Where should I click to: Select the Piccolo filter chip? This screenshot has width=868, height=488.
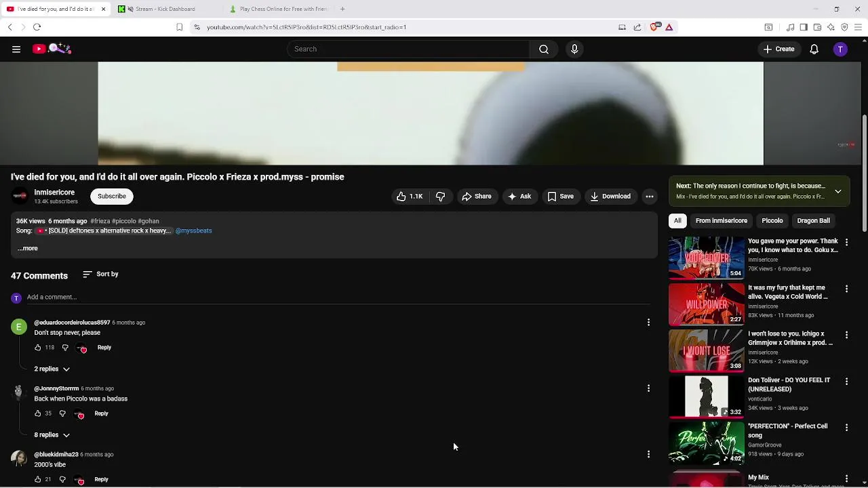[772, 221]
